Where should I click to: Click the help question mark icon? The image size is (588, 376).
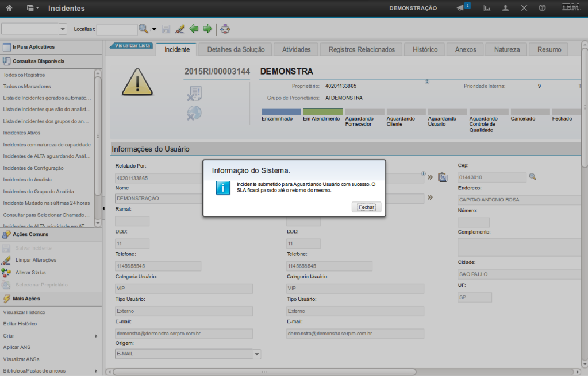click(542, 8)
